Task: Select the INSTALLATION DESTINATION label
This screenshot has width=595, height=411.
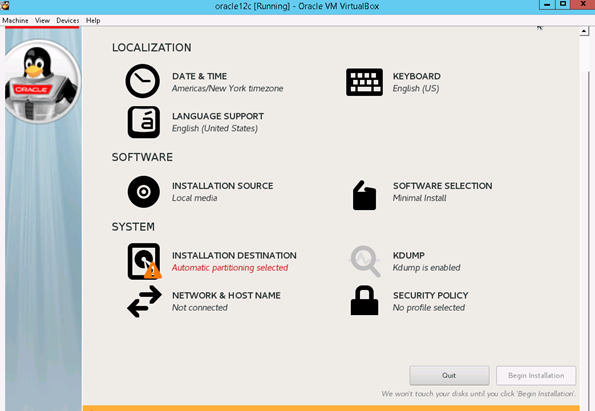Action: [234, 255]
